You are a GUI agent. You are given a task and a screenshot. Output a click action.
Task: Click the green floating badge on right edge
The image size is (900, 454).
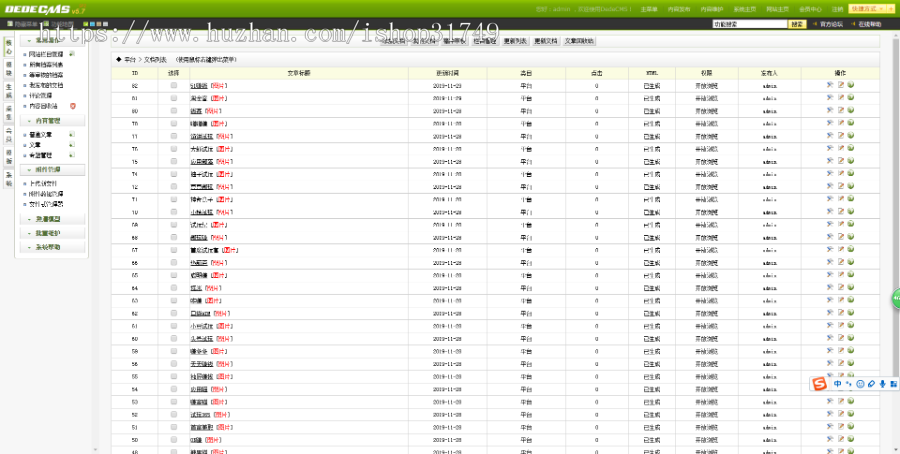pyautogui.click(x=895, y=298)
